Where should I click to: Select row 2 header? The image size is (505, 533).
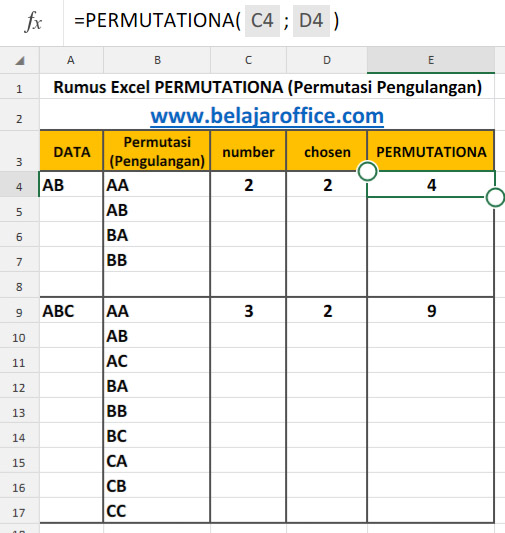[x=19, y=115]
